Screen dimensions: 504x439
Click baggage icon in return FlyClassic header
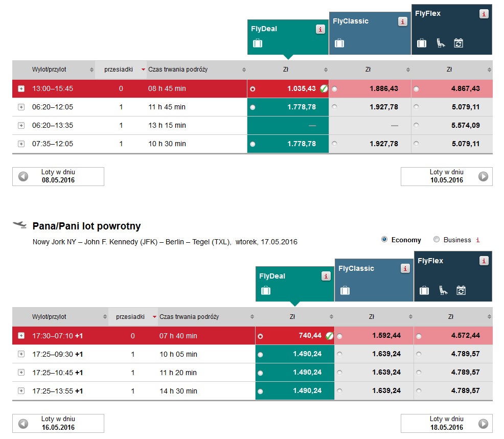[x=345, y=290]
